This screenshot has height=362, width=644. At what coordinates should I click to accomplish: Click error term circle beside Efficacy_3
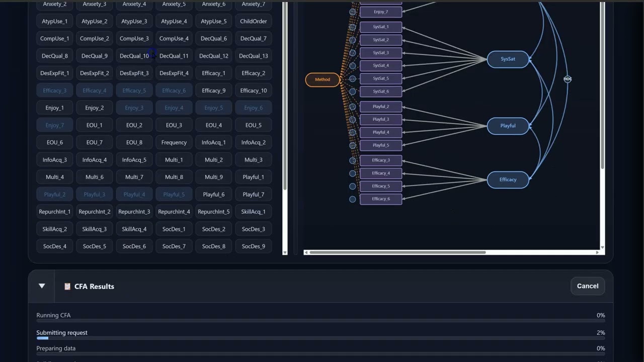click(x=353, y=160)
